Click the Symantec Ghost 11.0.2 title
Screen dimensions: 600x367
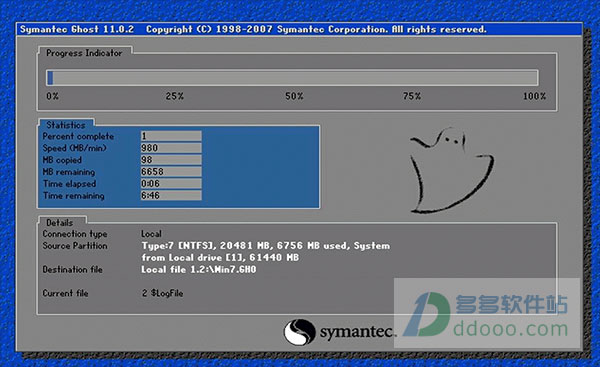click(77, 29)
